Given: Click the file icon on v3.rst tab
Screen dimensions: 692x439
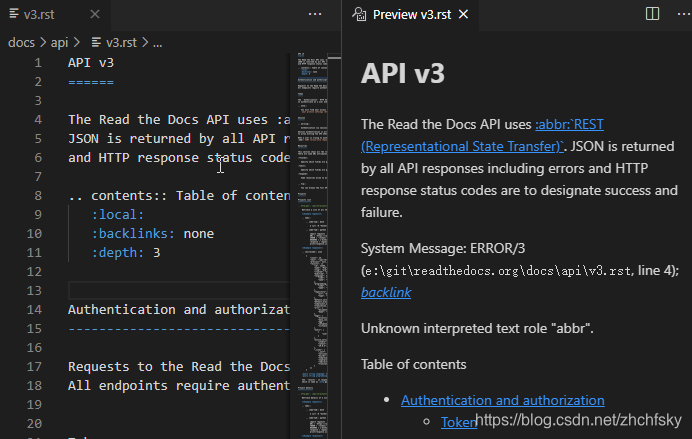Looking at the screenshot, I should [14, 14].
